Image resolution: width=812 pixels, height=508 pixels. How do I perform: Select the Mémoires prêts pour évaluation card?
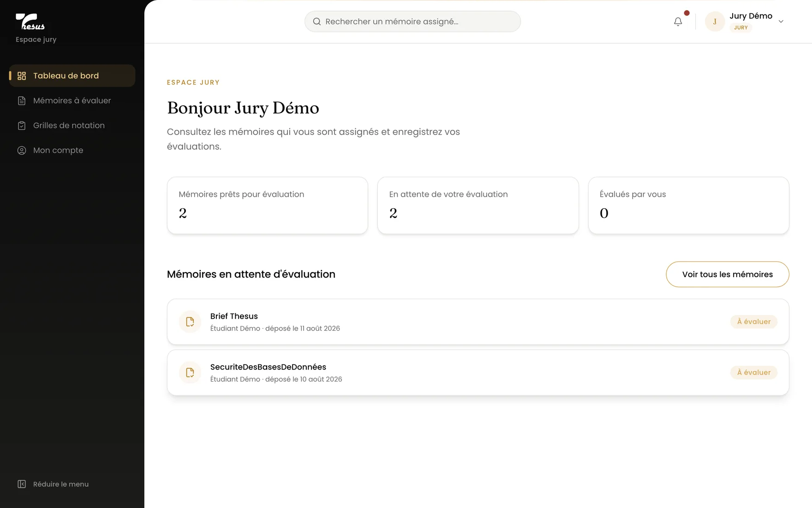click(x=268, y=206)
